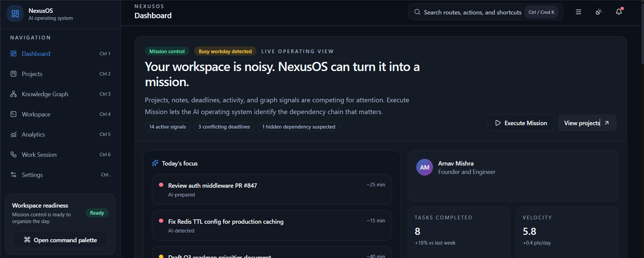Image resolution: width=644 pixels, height=258 pixels.
Task: Click the Projects icon in sidebar
Action: coord(13,74)
